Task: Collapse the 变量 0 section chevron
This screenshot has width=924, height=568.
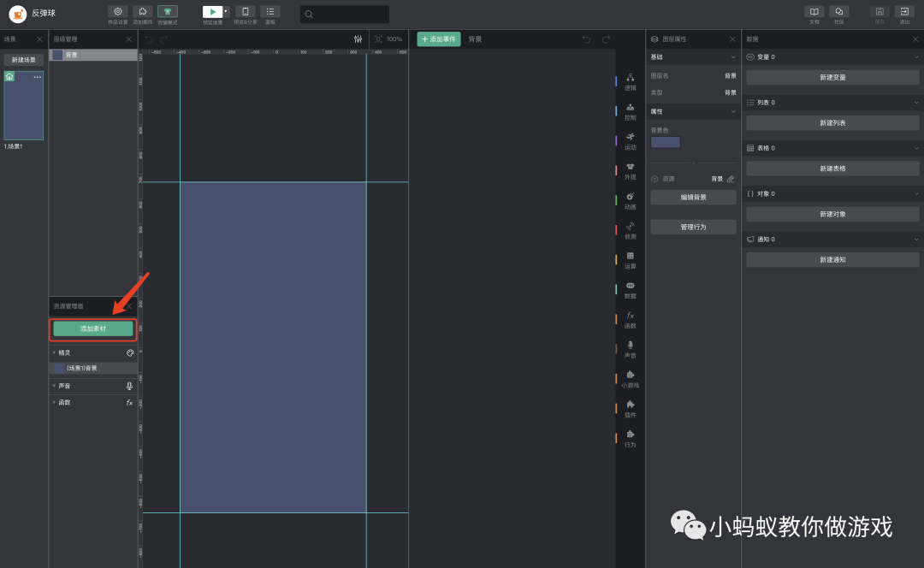Action: pyautogui.click(x=915, y=57)
